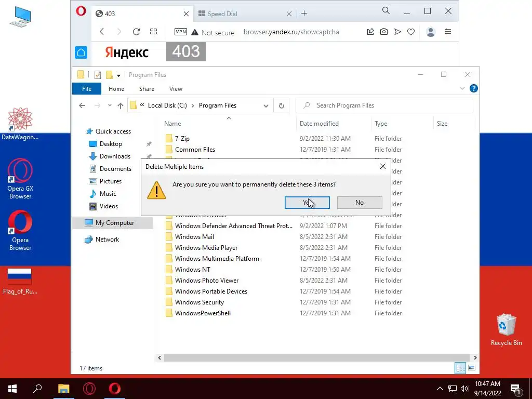Expand the address bar history dropdown
532x399 pixels.
click(266, 106)
